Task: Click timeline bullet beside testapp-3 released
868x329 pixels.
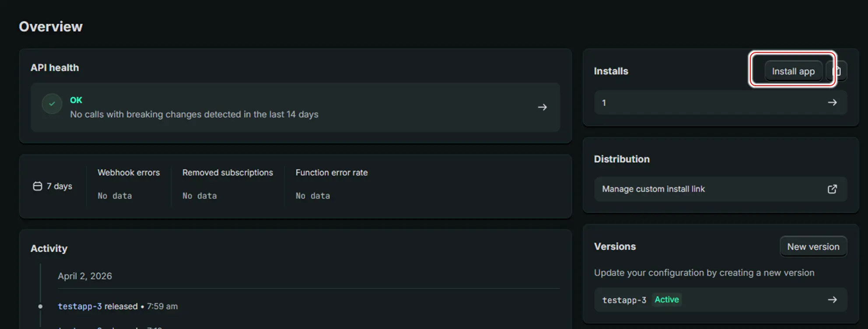Action: [x=40, y=306]
